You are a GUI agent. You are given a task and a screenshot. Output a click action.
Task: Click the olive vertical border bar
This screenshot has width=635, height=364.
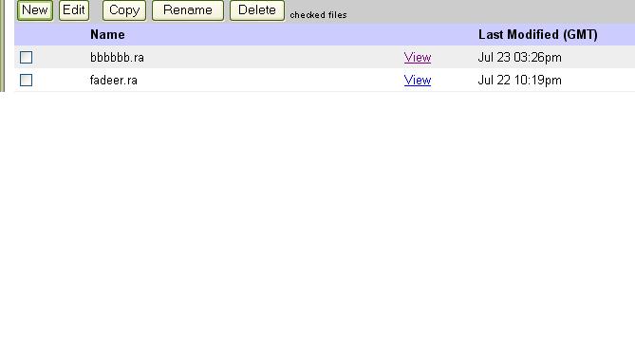[2, 45]
